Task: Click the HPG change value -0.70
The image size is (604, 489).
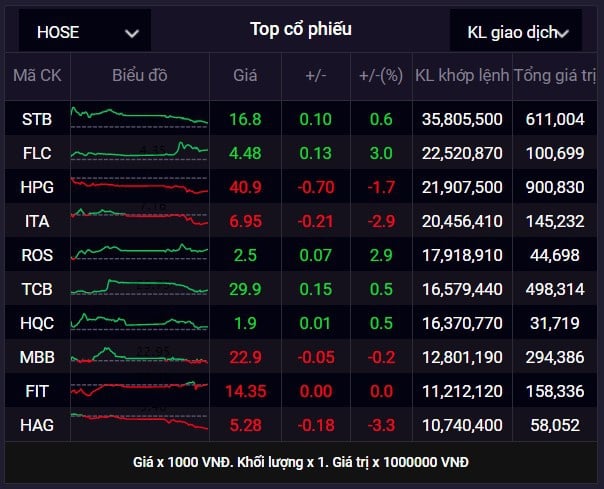Action: (x=316, y=187)
